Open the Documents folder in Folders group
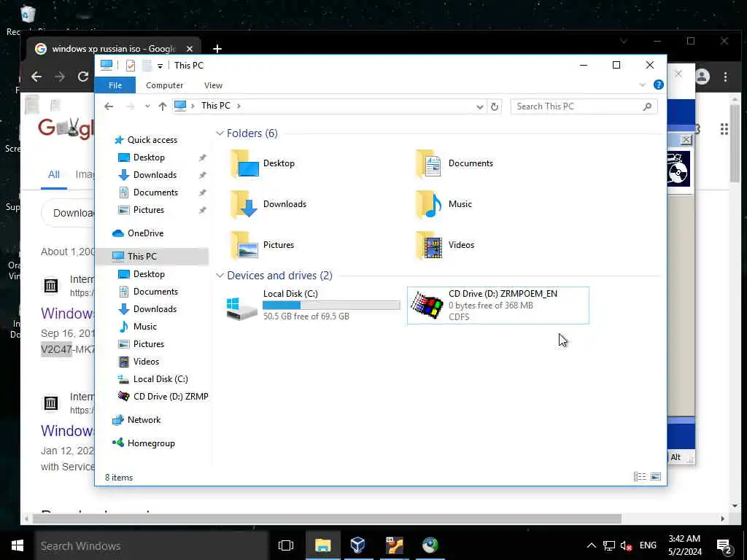This screenshot has width=747, height=560. 454,163
